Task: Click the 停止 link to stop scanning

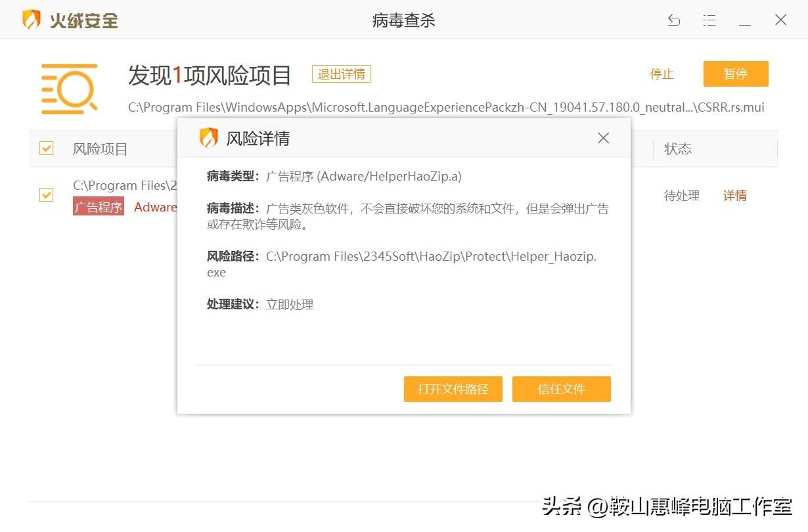Action: pos(662,74)
